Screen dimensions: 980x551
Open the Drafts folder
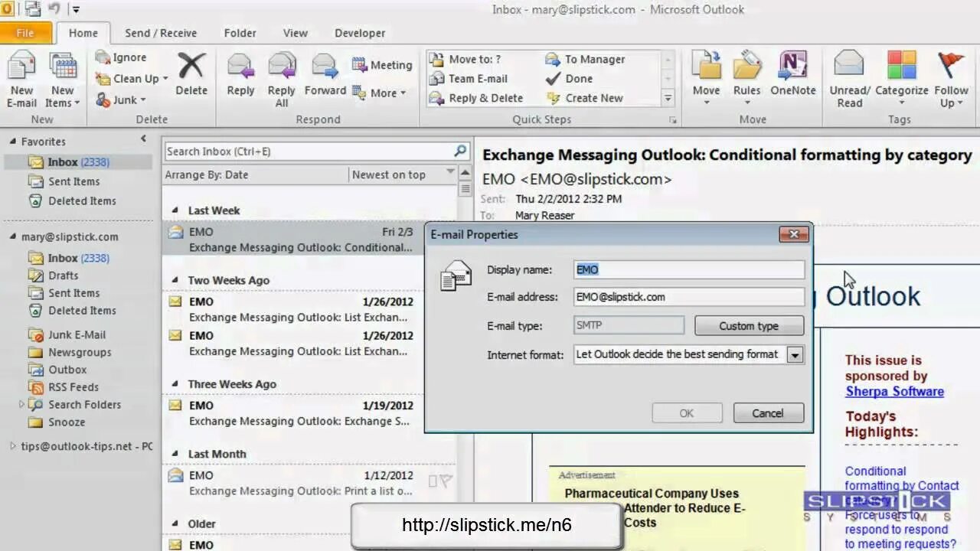(63, 275)
